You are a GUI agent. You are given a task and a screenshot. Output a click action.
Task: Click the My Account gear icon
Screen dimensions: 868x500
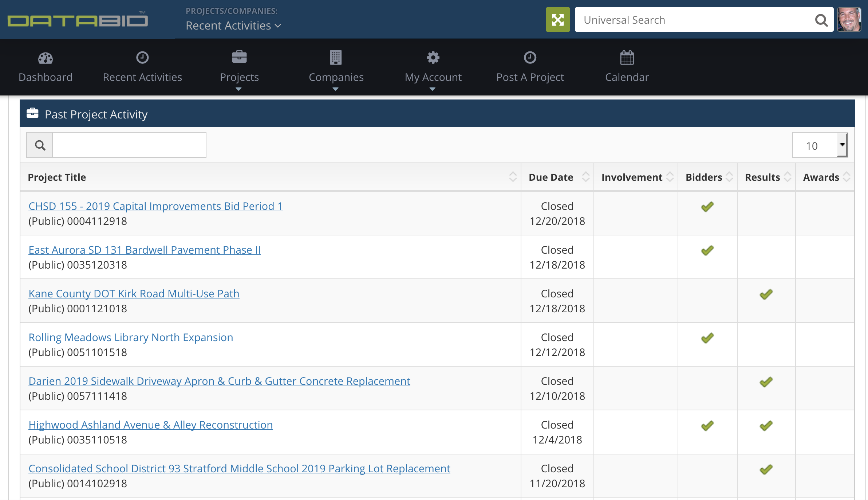(x=433, y=57)
